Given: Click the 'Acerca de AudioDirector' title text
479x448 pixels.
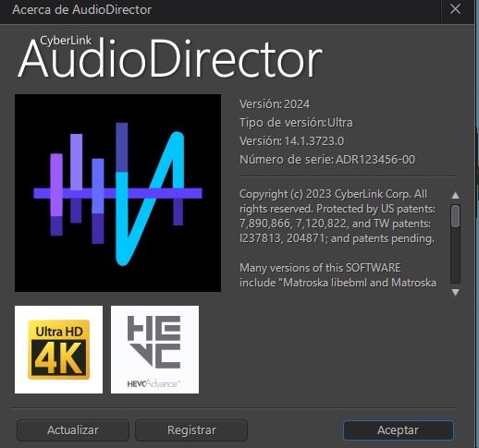Looking at the screenshot, I should (82, 9).
